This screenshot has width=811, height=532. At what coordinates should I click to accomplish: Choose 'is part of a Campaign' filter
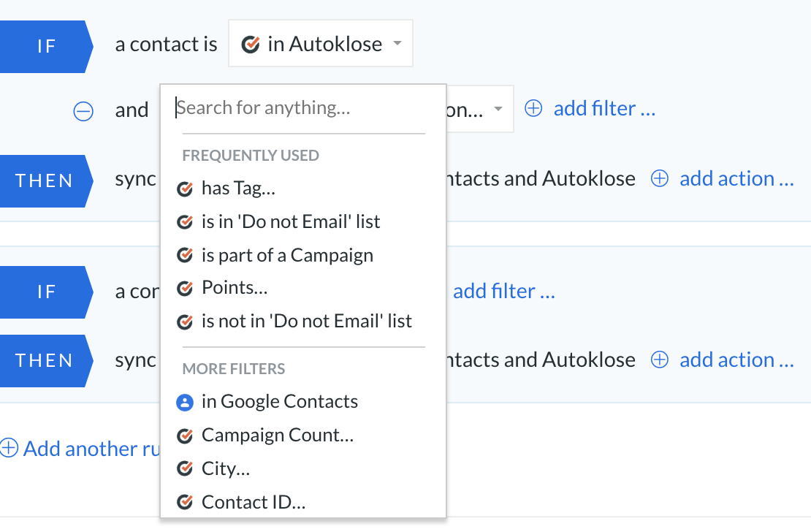coord(287,255)
